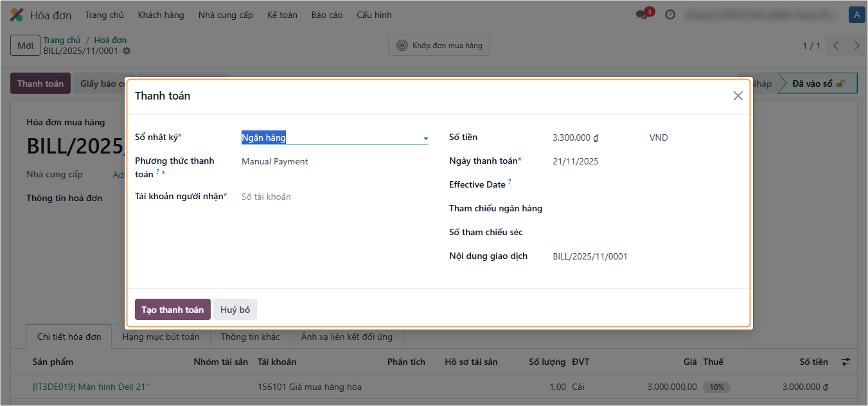The width and height of the screenshot is (868, 406).
Task: Go to previous record arrow
Action: tap(836, 46)
